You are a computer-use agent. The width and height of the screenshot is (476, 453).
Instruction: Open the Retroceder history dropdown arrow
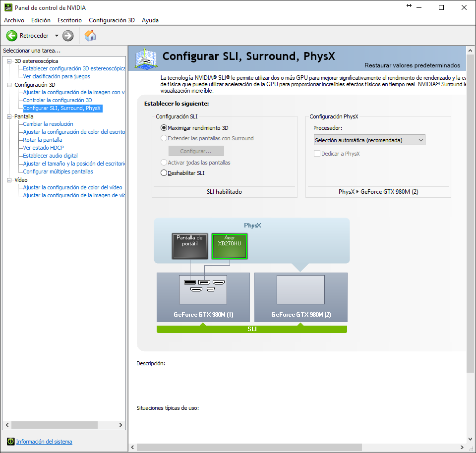coord(57,36)
